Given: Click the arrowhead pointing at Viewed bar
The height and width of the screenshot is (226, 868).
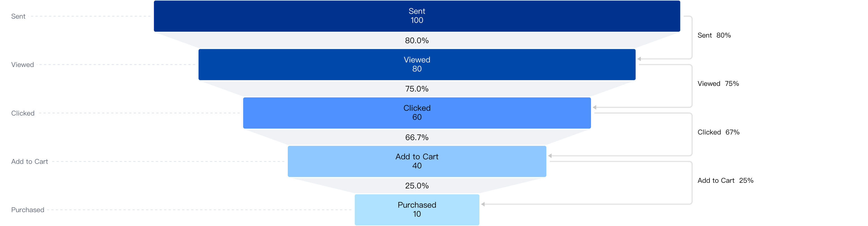Looking at the screenshot, I should (x=639, y=59).
